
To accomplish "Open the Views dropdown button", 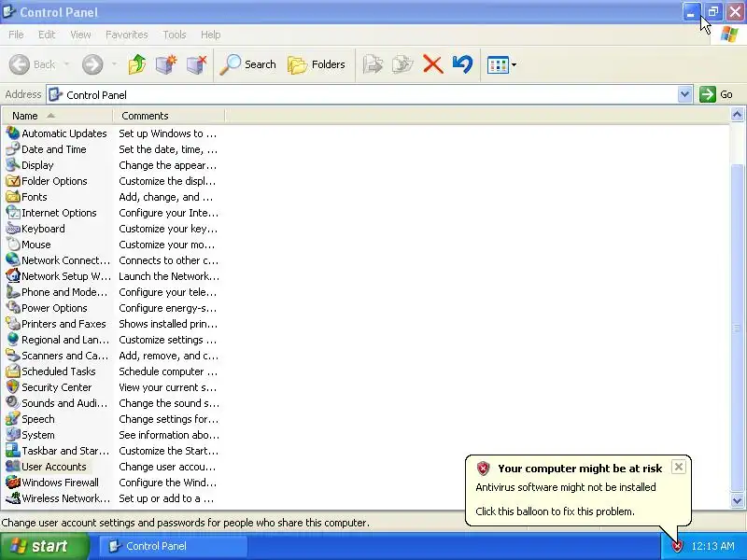I will (501, 64).
